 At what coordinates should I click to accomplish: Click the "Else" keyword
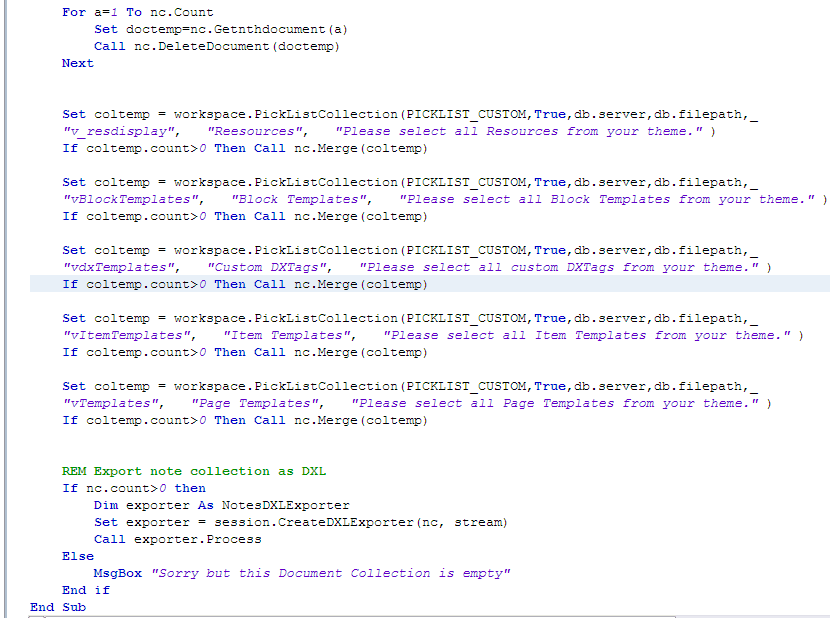(x=78, y=556)
